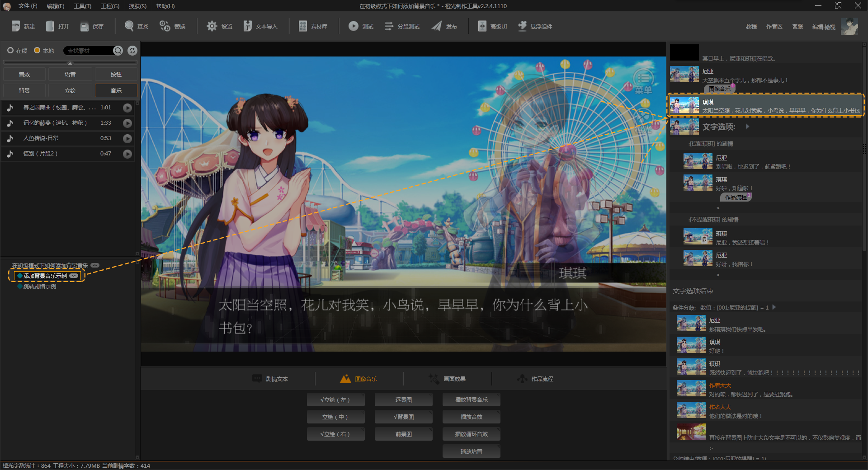Expand the 文字选项 arrow in script list
The width and height of the screenshot is (868, 470).
pos(747,127)
